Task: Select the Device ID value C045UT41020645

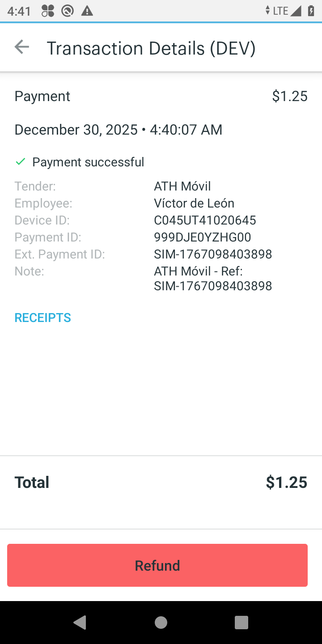Action: coord(205,220)
